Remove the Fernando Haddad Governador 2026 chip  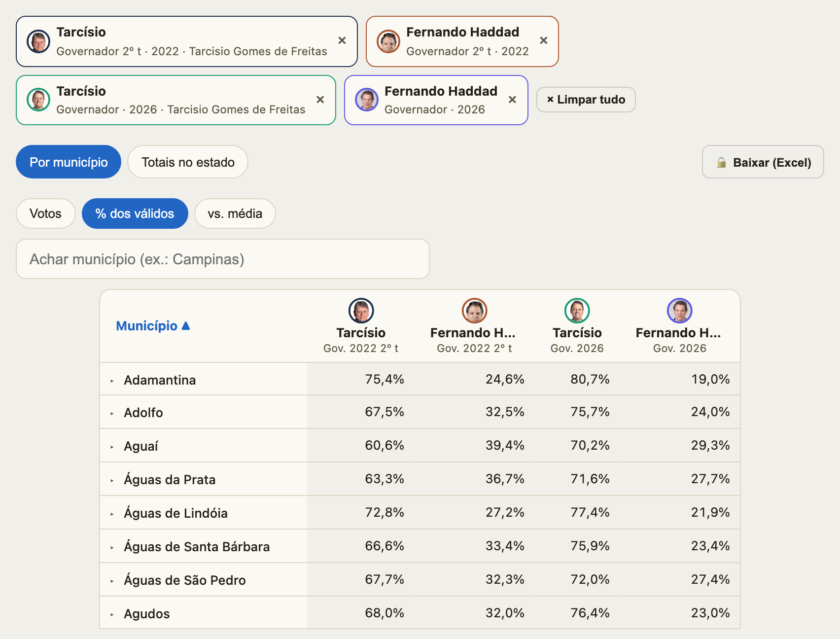(512, 100)
